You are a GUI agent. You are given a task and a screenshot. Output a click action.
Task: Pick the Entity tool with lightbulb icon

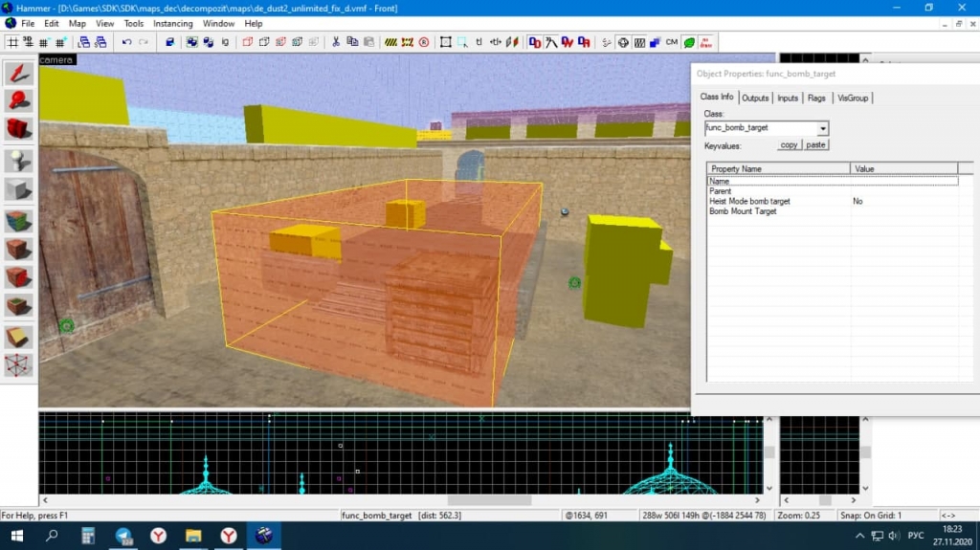point(18,161)
